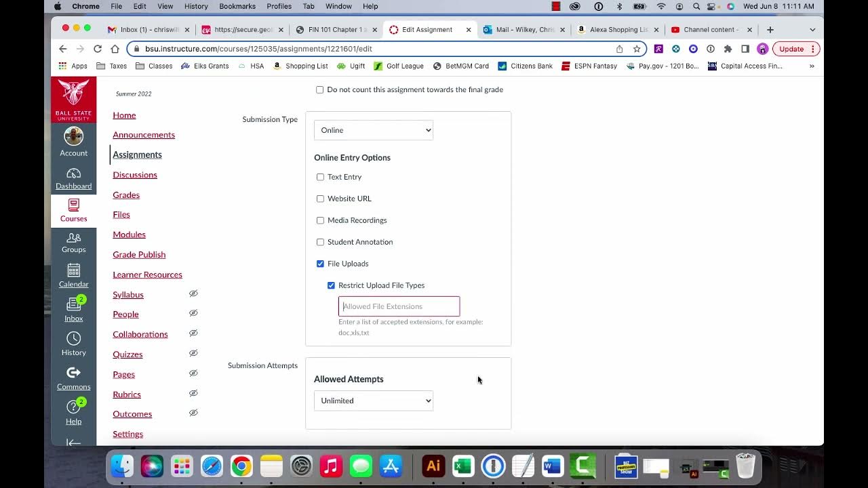Open Spotlight search in menu bar

[x=696, y=6]
